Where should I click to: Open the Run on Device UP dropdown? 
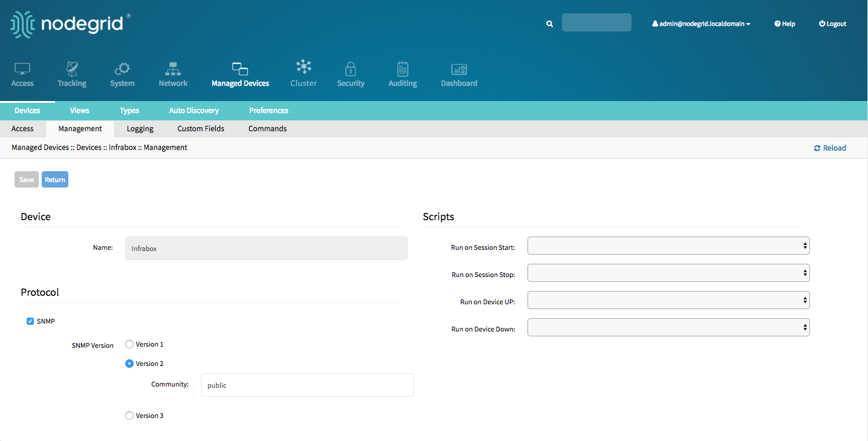(668, 300)
